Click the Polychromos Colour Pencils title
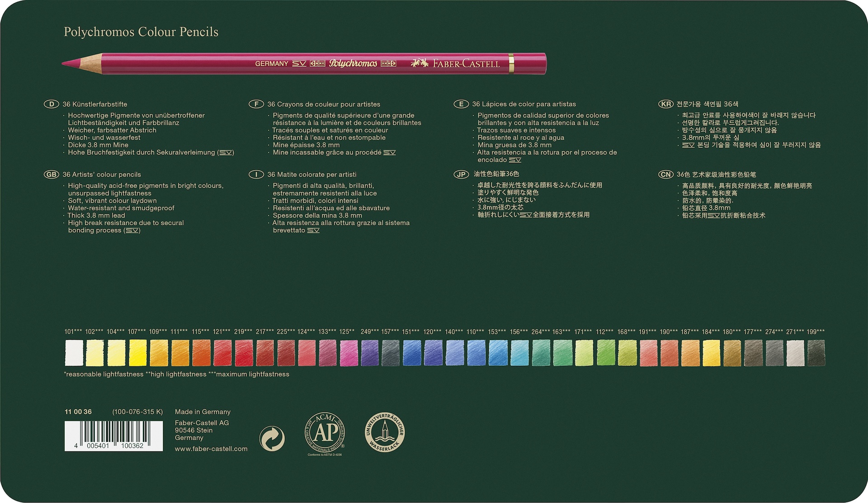 point(141,32)
